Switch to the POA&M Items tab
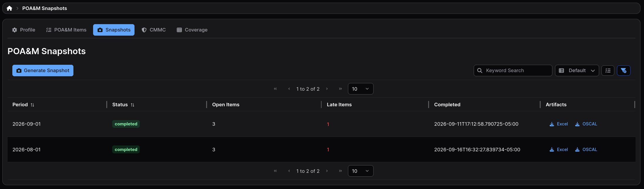 (66, 30)
